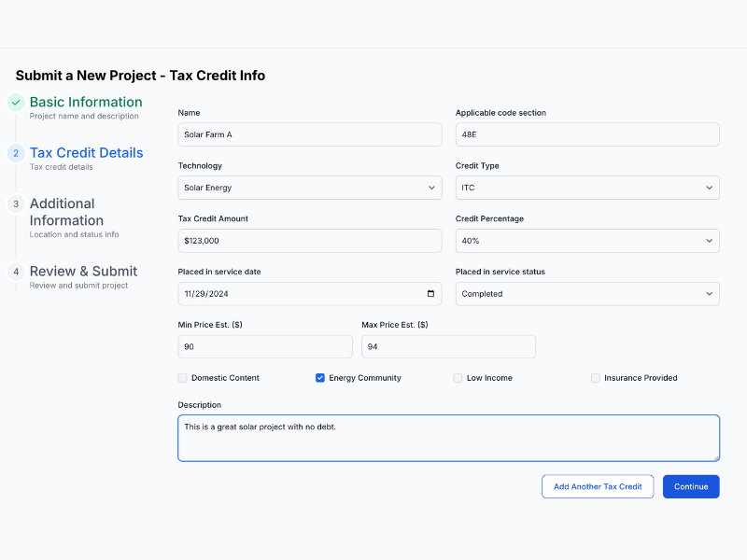Viewport: 747px width, 560px height.
Task: Uncheck the Energy Community checkbox
Action: (x=320, y=378)
